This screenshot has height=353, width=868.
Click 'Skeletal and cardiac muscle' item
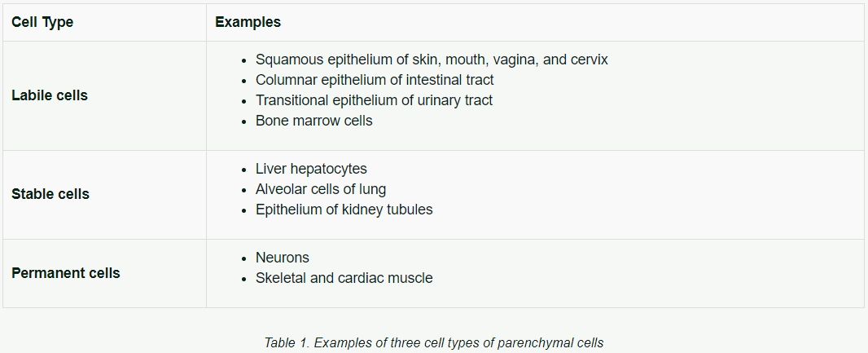pyautogui.click(x=344, y=278)
